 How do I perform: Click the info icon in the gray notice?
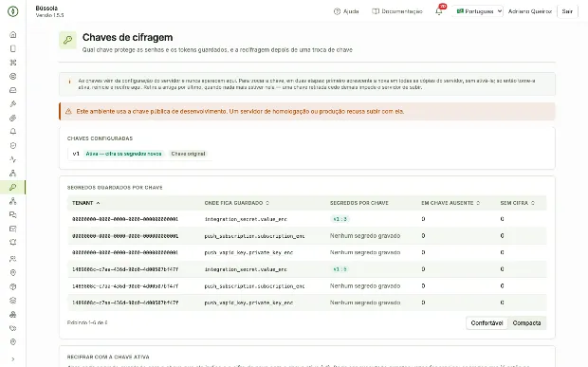69,81
